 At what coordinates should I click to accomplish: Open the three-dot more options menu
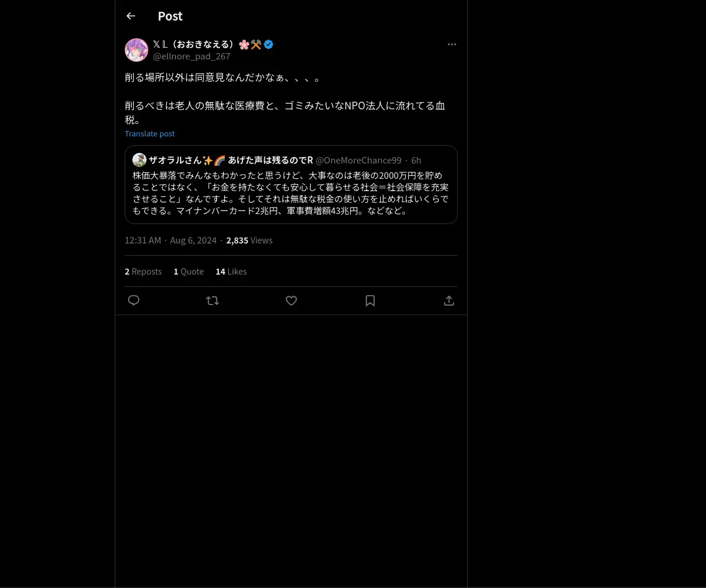point(452,45)
